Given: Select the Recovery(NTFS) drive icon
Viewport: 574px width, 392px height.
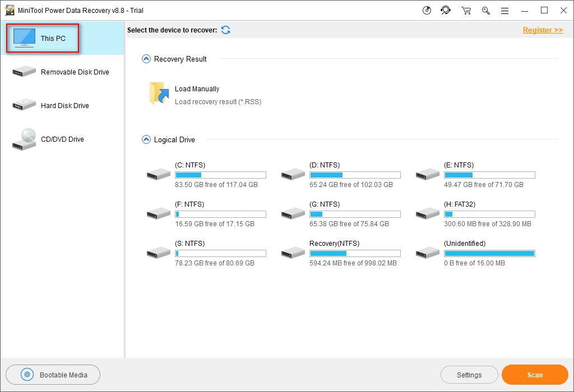Looking at the screenshot, I should click(293, 253).
